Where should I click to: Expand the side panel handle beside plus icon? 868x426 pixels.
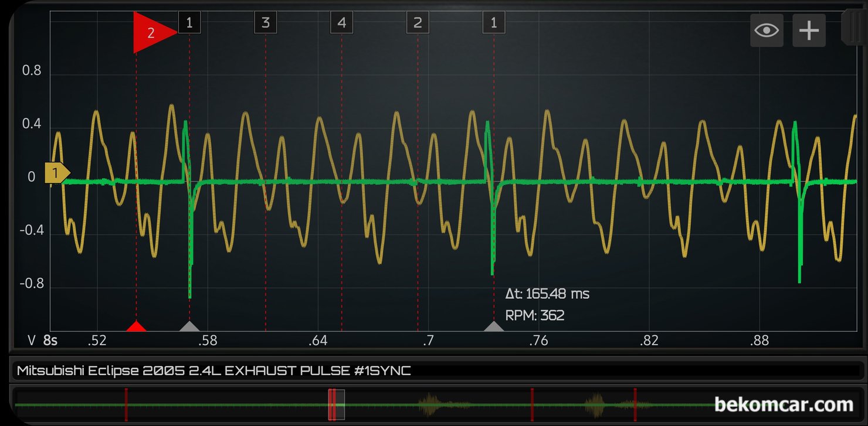852,26
